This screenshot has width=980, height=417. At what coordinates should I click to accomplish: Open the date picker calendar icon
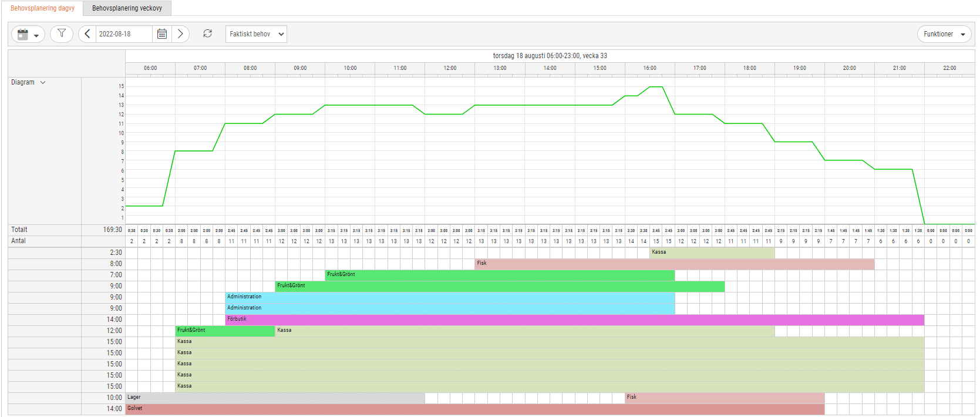point(162,34)
